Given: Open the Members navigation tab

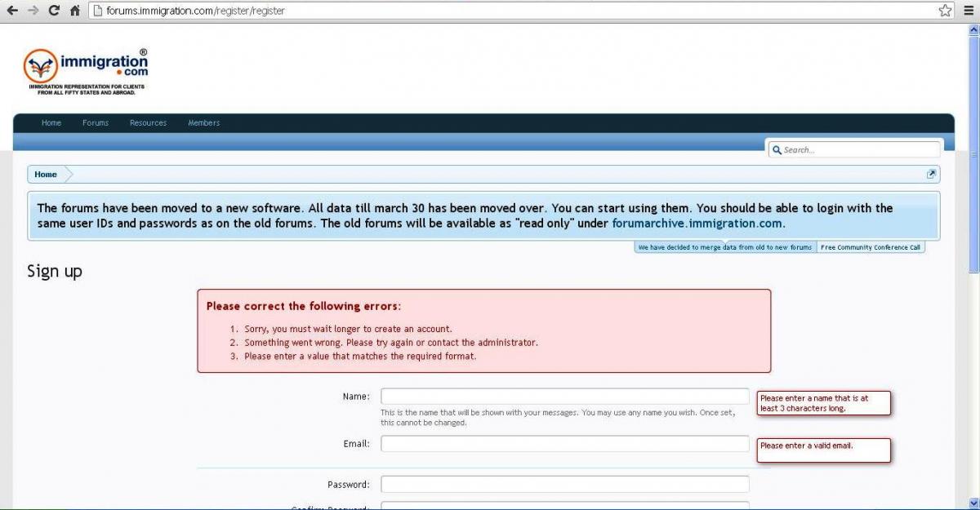Looking at the screenshot, I should (x=204, y=123).
